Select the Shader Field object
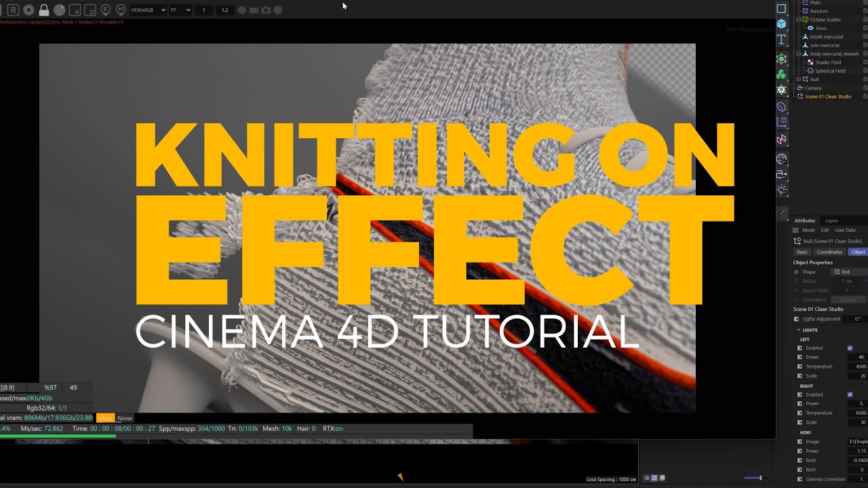 click(x=828, y=62)
